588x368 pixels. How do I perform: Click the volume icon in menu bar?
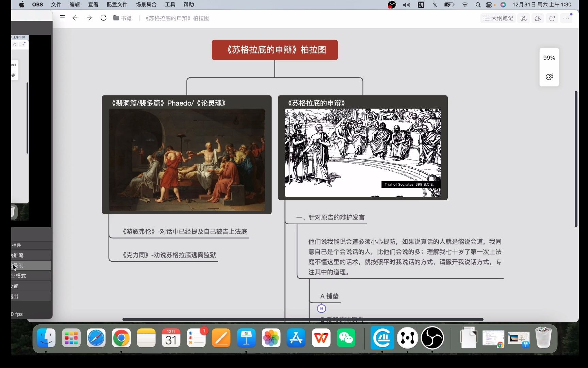point(406,5)
